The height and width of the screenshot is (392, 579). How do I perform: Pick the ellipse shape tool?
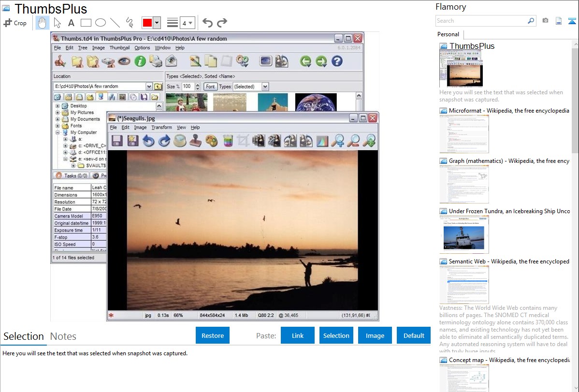(100, 23)
